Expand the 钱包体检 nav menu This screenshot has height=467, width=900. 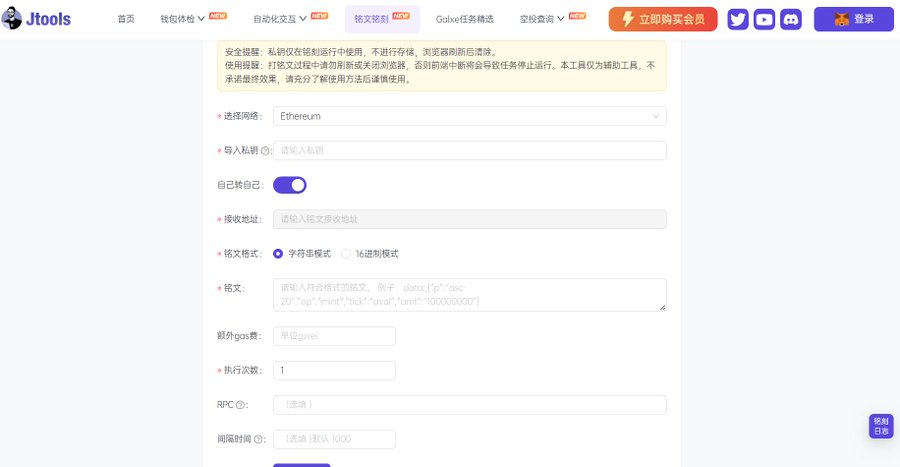pos(183,19)
